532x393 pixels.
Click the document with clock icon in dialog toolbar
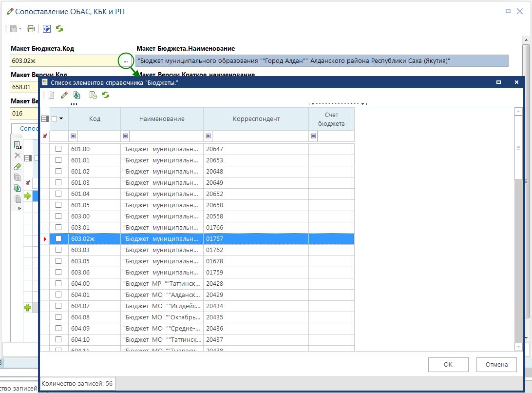(93, 96)
